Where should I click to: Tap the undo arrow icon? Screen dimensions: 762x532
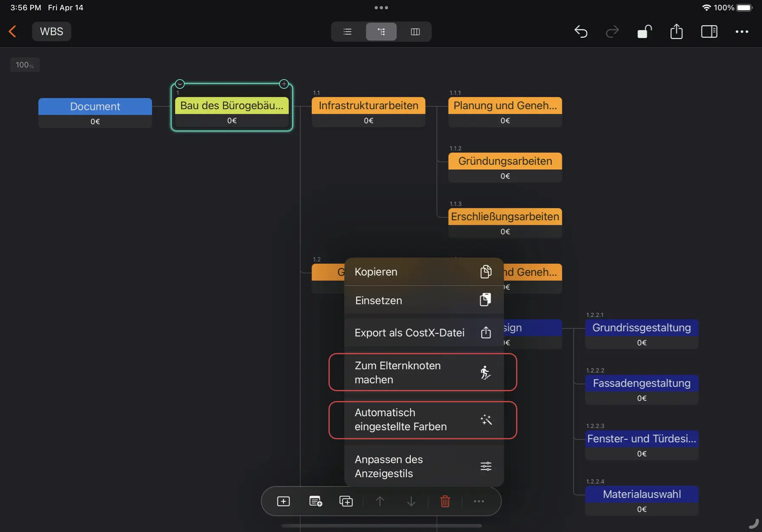pyautogui.click(x=581, y=31)
